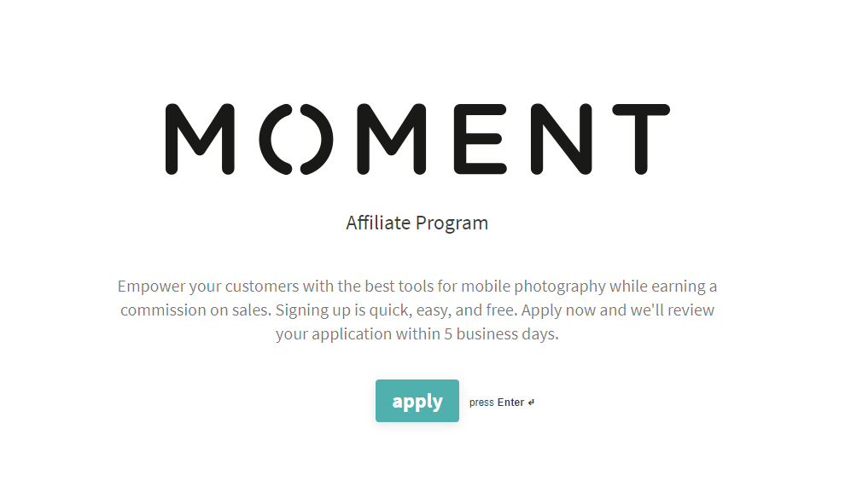Click the second M in the MOMENT logo
851x504 pixels.
(x=391, y=139)
